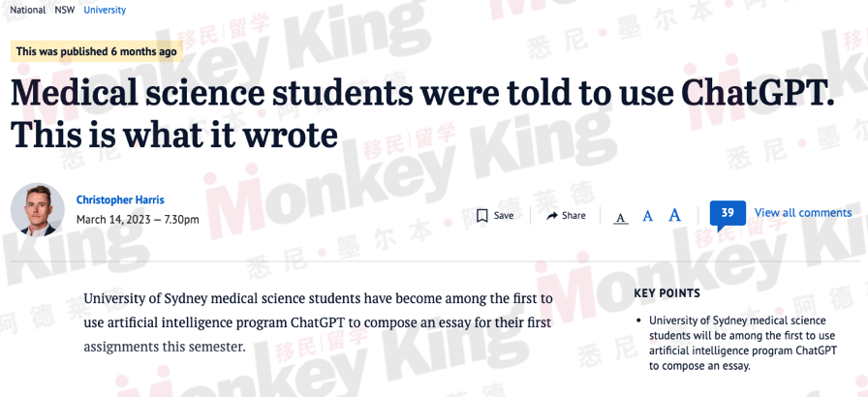Open the 39 comments speech bubble

[728, 215]
